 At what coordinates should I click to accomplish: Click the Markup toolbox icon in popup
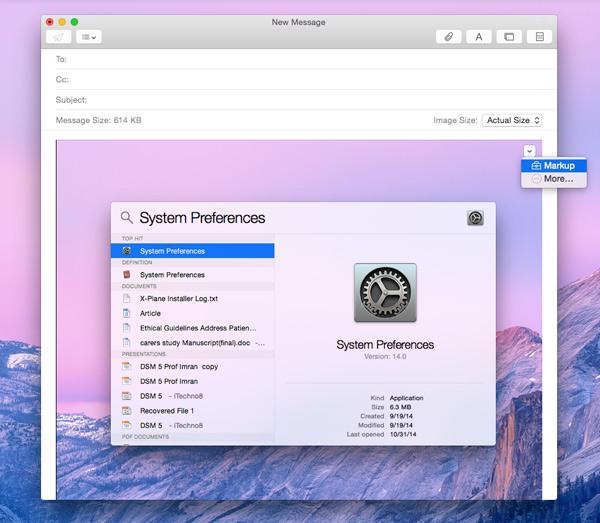536,165
